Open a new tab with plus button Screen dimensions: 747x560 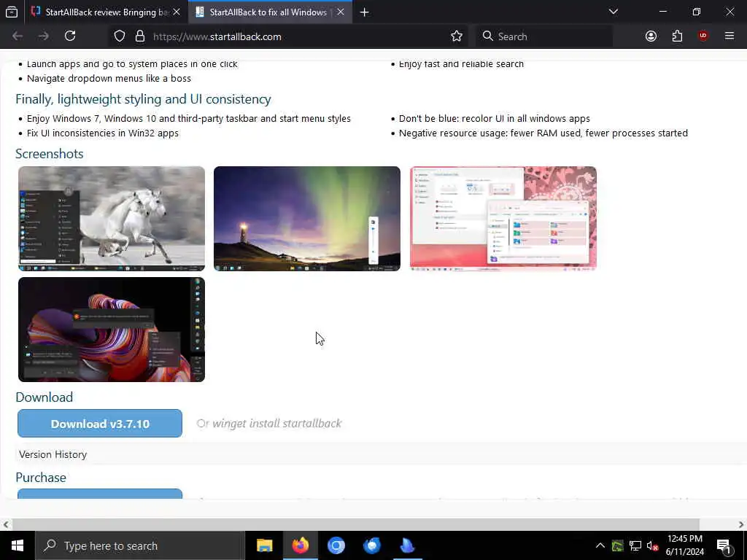(365, 12)
